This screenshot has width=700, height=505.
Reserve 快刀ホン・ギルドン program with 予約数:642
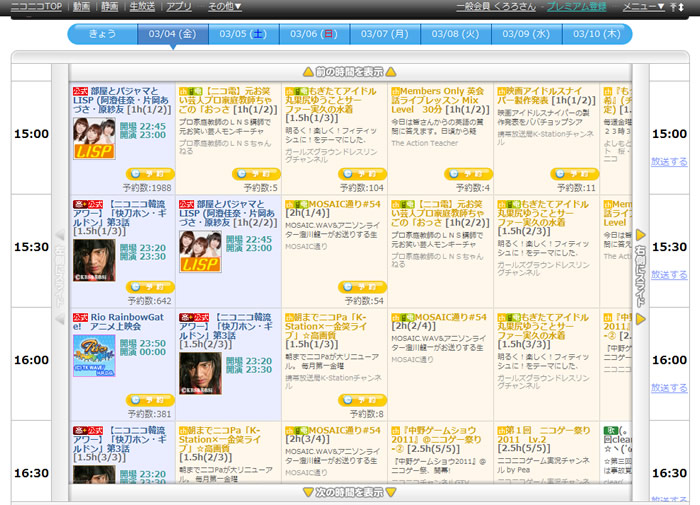pyautogui.click(x=150, y=287)
